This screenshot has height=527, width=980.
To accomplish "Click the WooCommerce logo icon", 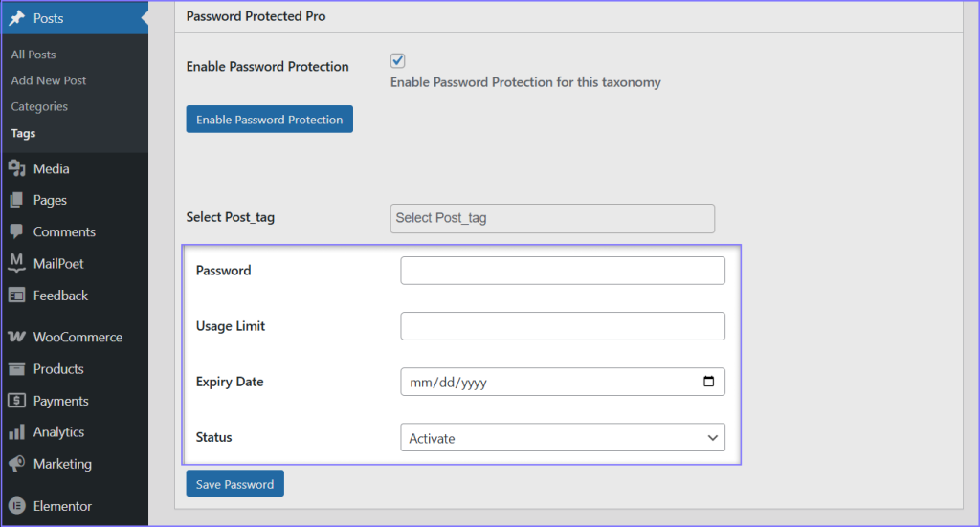I will coord(16,337).
